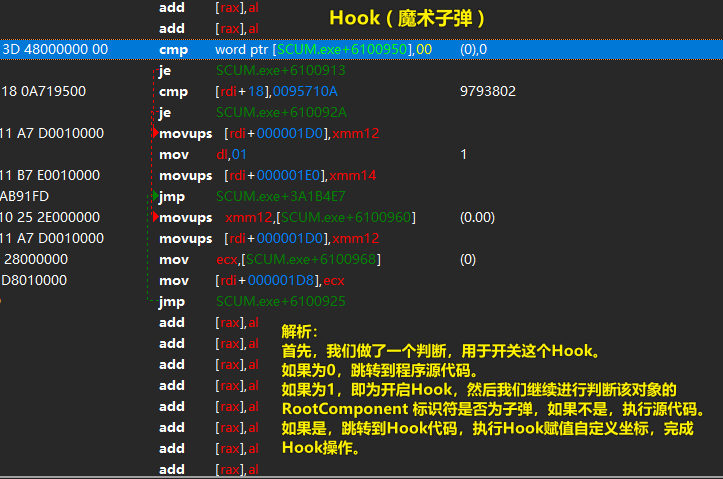The width and height of the screenshot is (723, 479).
Task: Click the 解析 annotation heading
Action: [300, 331]
